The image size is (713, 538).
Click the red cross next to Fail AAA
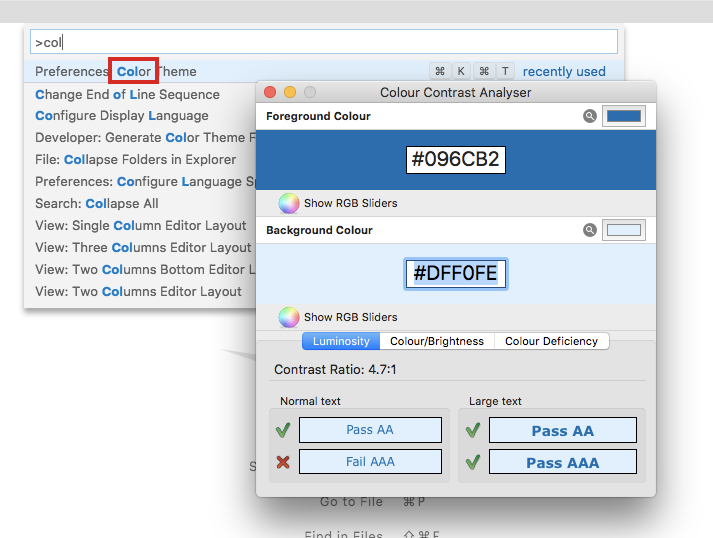(x=283, y=462)
